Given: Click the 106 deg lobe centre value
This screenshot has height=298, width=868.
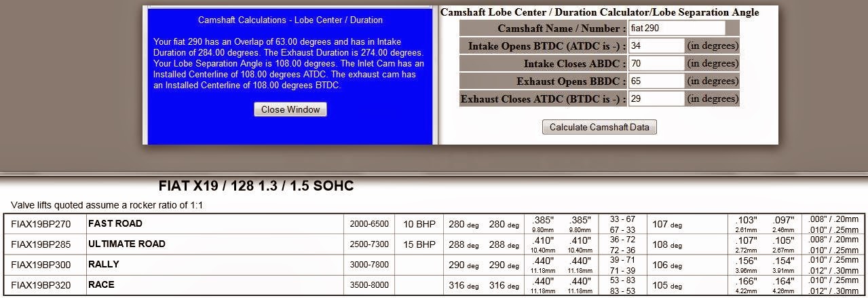Looking at the screenshot, I should pos(668,265).
